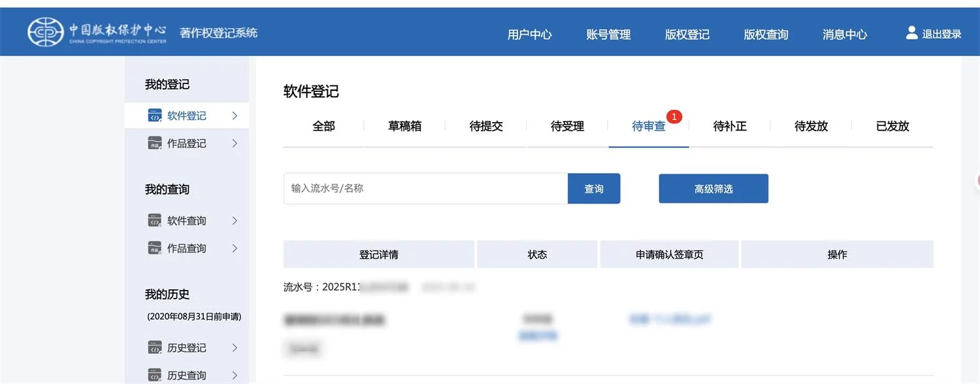Viewport: 980px width, 384px height.
Task: Click the 流水号/名称 input field
Action: 425,188
